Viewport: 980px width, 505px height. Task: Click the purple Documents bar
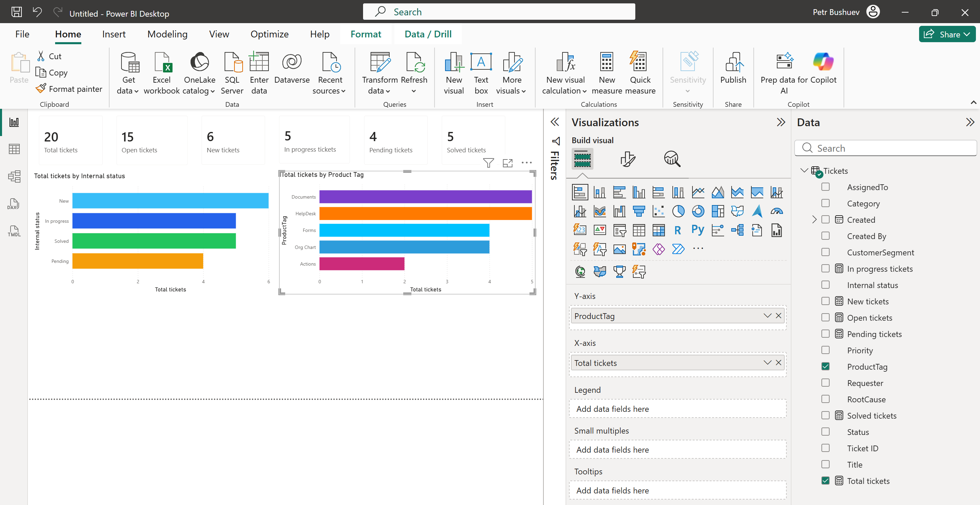pos(425,197)
